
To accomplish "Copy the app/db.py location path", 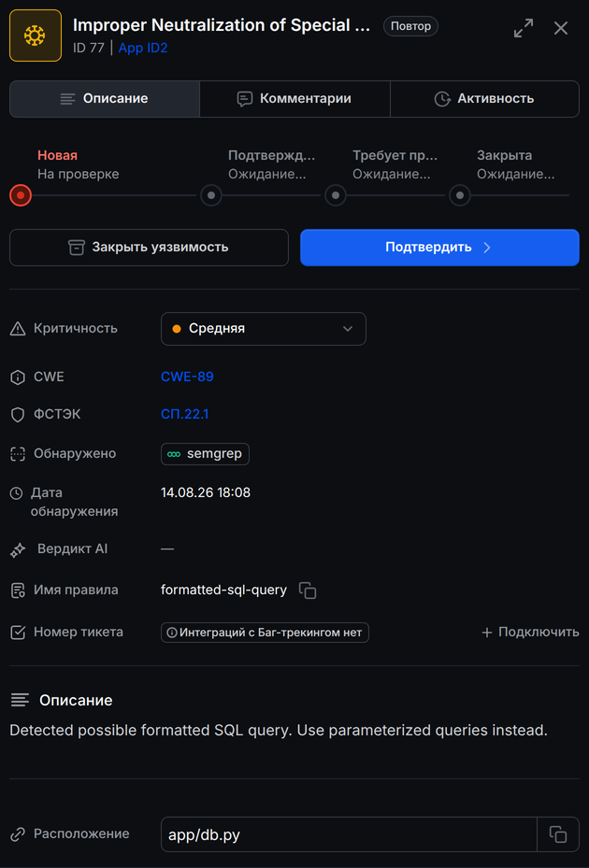I will coord(558,834).
